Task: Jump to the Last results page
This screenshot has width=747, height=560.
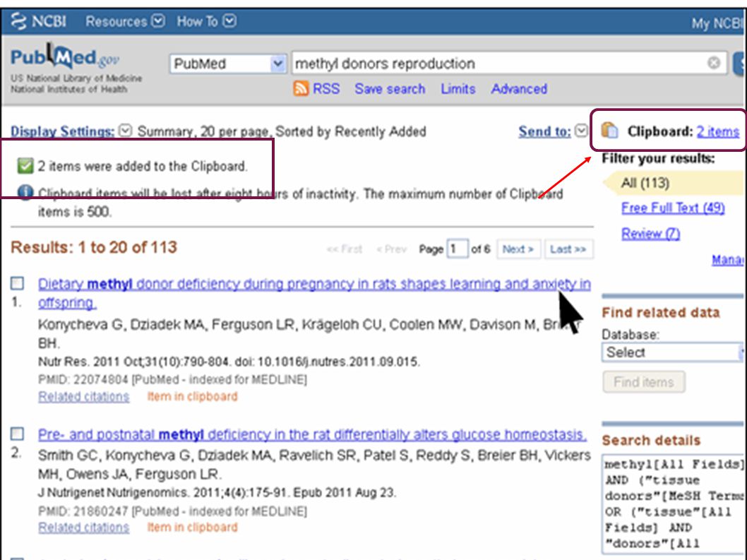Action: coord(568,249)
